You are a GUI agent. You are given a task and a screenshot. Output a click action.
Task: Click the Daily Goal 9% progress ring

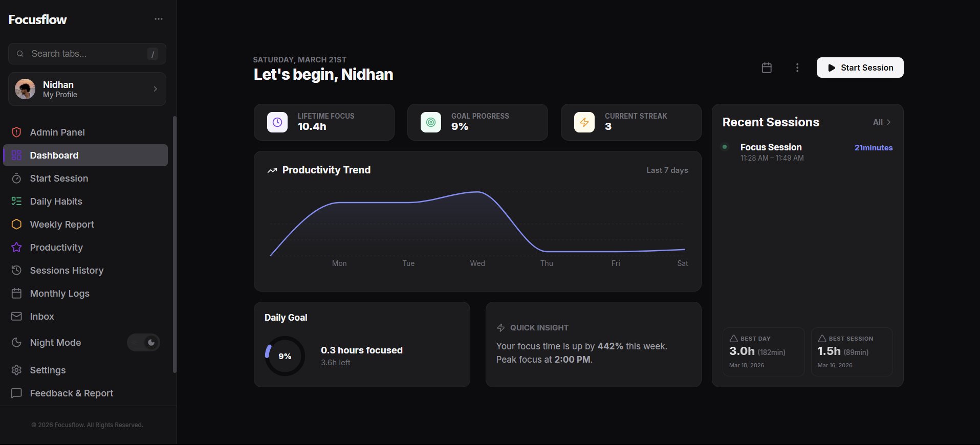(x=285, y=356)
